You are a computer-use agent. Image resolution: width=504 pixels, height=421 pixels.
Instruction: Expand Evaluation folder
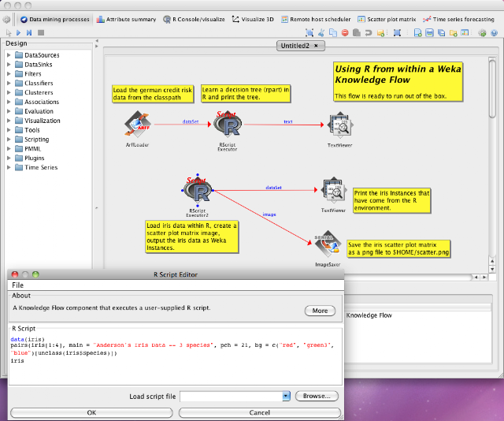(x=9, y=111)
